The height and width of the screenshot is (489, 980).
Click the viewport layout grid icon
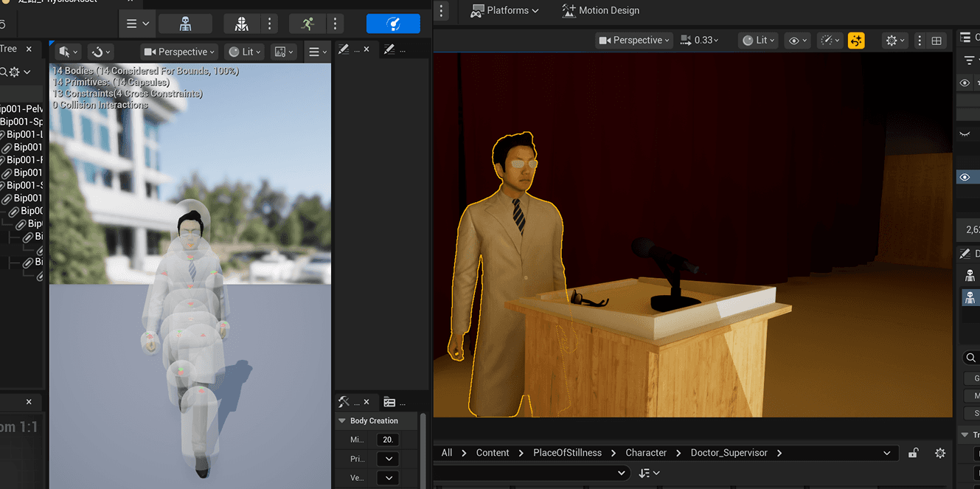pyautogui.click(x=936, y=41)
